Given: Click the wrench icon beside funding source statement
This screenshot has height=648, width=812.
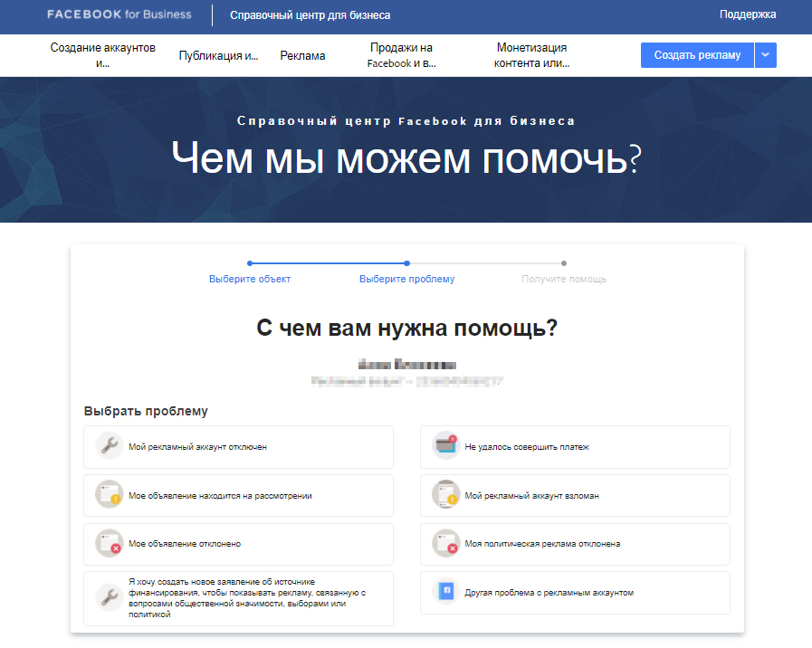Looking at the screenshot, I should point(109,598).
